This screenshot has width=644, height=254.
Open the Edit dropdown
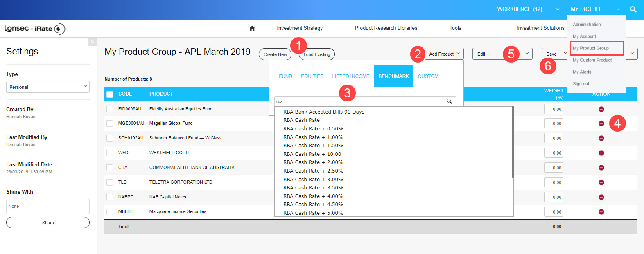[x=503, y=54]
